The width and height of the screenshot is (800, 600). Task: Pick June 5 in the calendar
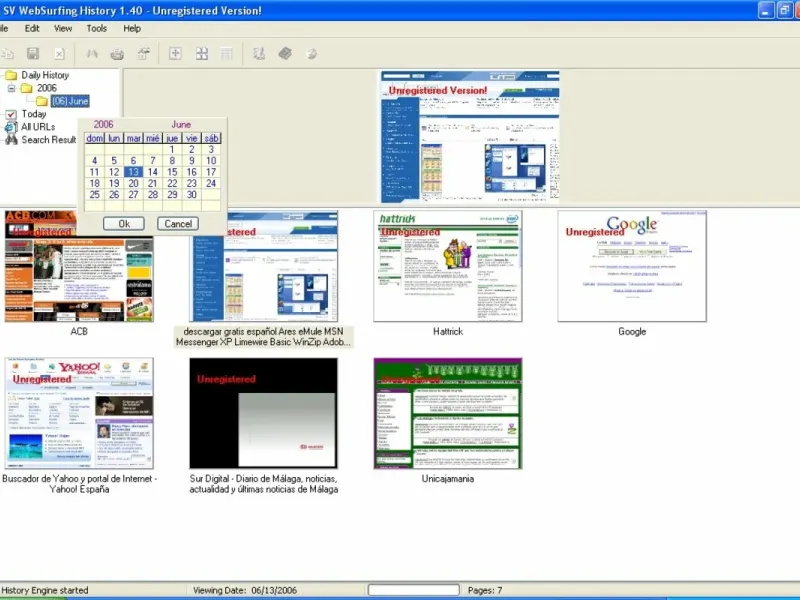pyautogui.click(x=114, y=161)
